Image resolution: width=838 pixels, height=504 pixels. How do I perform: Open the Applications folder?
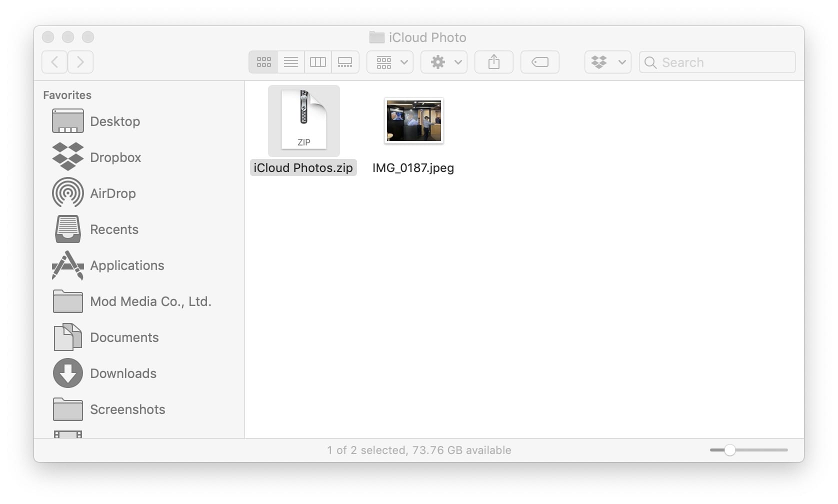coord(126,265)
